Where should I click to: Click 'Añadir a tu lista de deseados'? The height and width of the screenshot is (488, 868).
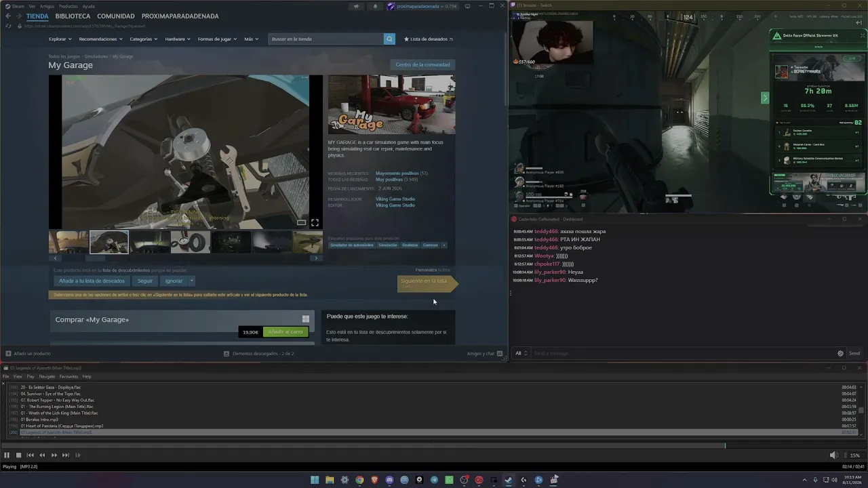92,281
